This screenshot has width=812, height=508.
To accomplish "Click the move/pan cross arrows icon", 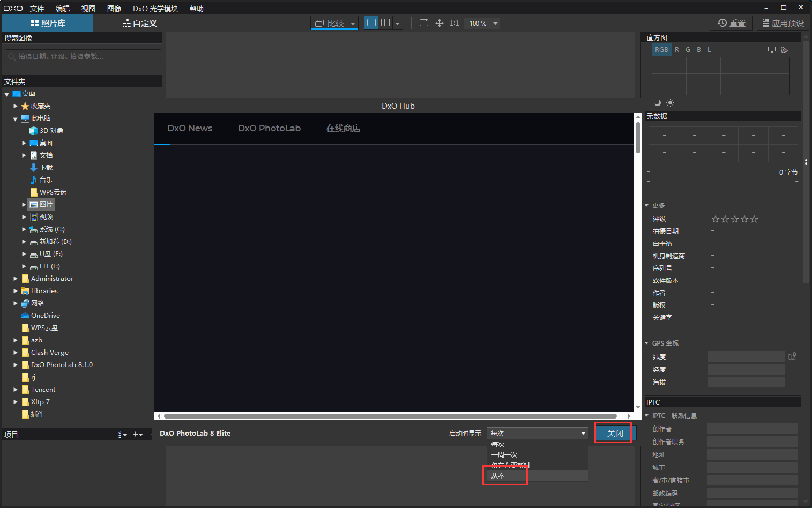I will (439, 23).
